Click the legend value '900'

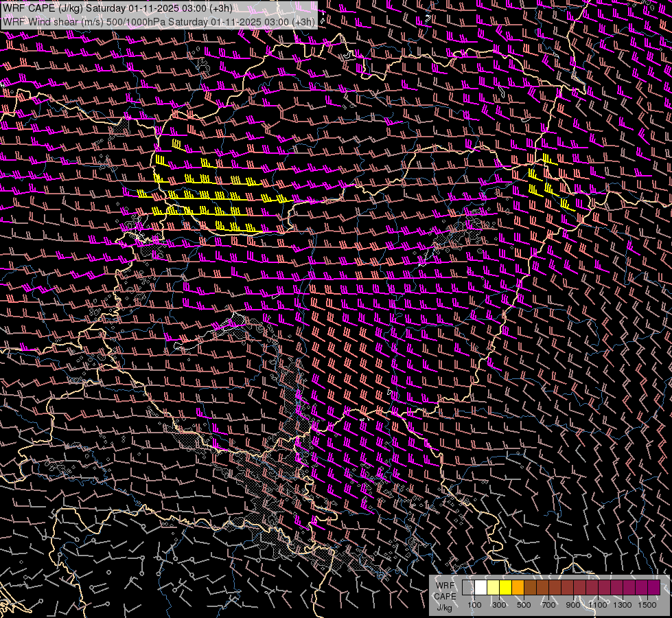point(573,605)
